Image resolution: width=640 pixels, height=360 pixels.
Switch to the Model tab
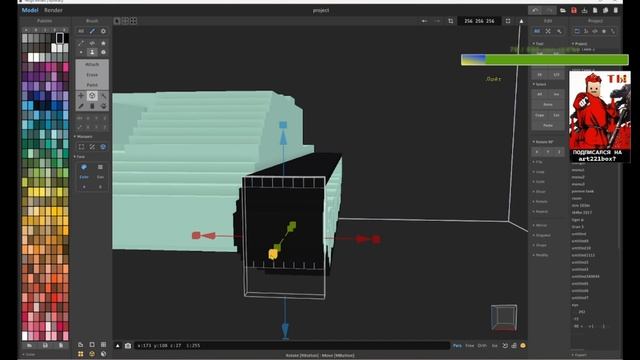pyautogui.click(x=30, y=10)
